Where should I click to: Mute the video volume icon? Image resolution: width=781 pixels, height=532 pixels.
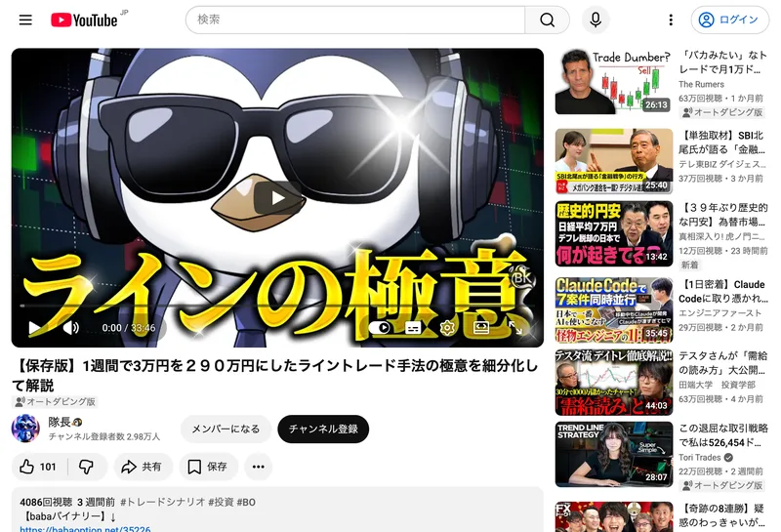[71, 328]
